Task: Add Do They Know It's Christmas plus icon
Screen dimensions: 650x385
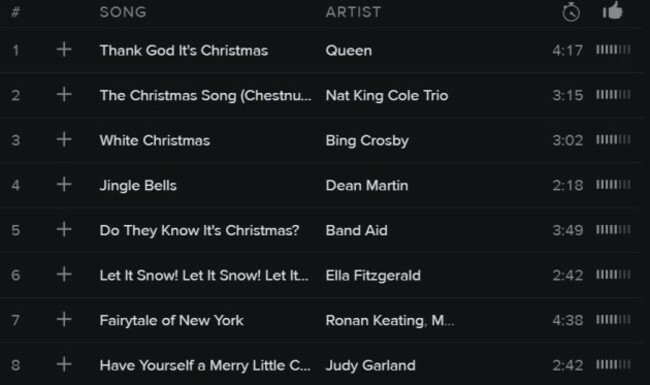Action: (x=64, y=229)
